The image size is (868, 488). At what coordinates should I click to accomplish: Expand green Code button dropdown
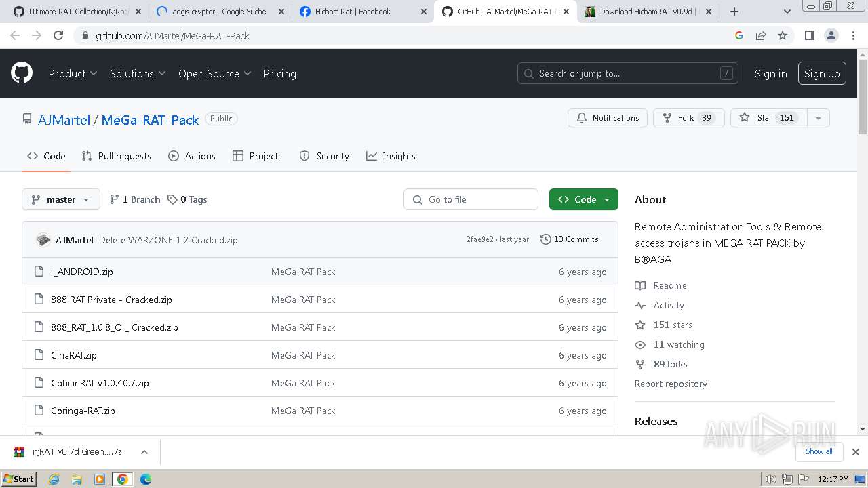click(584, 199)
